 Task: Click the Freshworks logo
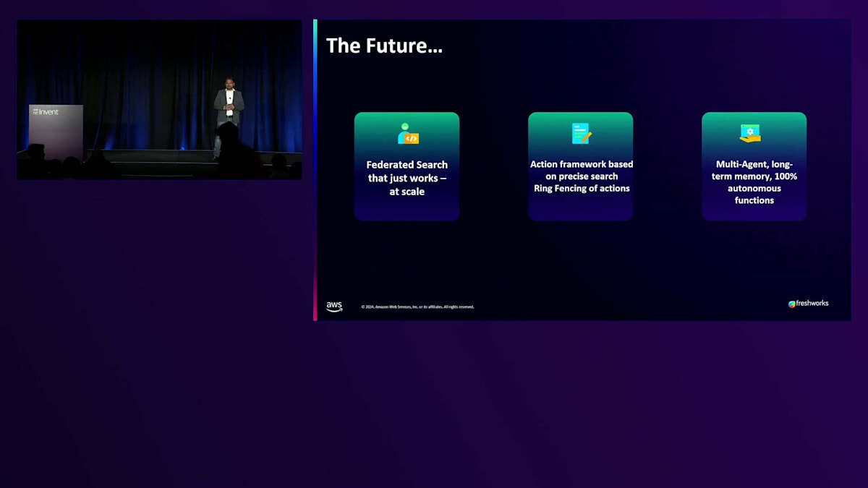[808, 304]
